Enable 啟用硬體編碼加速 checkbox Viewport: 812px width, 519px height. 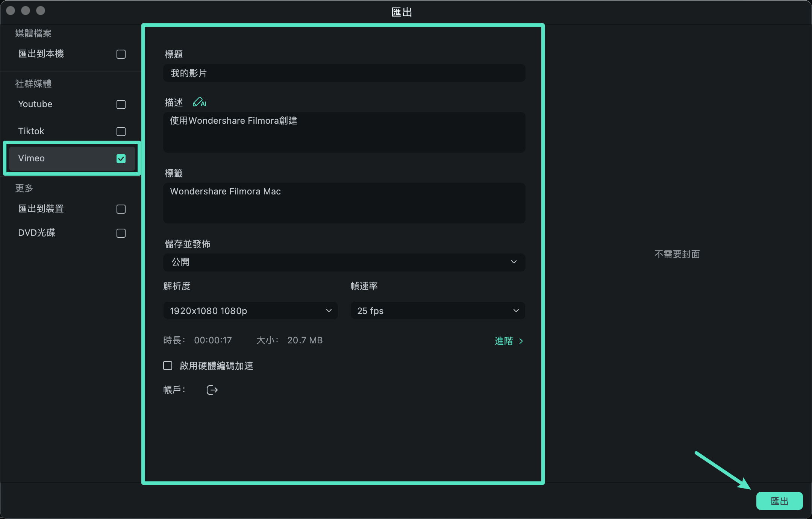point(168,366)
